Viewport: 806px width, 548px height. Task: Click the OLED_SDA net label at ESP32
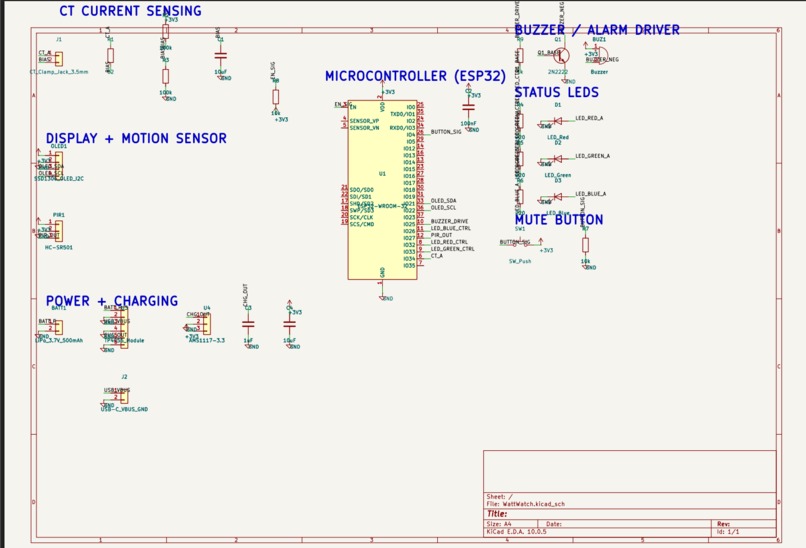click(443, 201)
